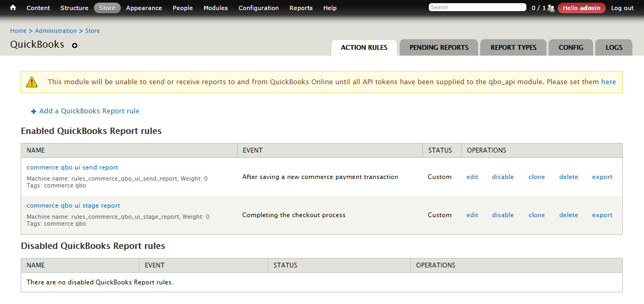644x304 pixels.
Task: Go to Home breadcrumb link
Action: point(18,31)
